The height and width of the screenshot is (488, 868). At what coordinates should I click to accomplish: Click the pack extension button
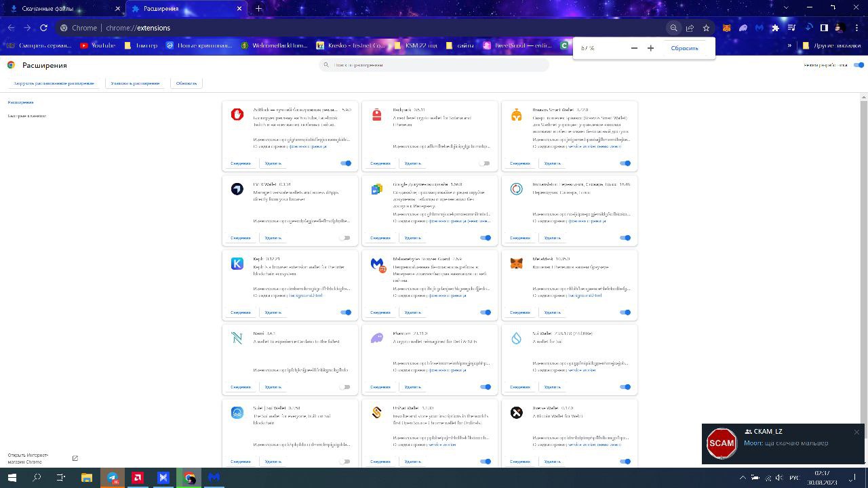pos(135,83)
